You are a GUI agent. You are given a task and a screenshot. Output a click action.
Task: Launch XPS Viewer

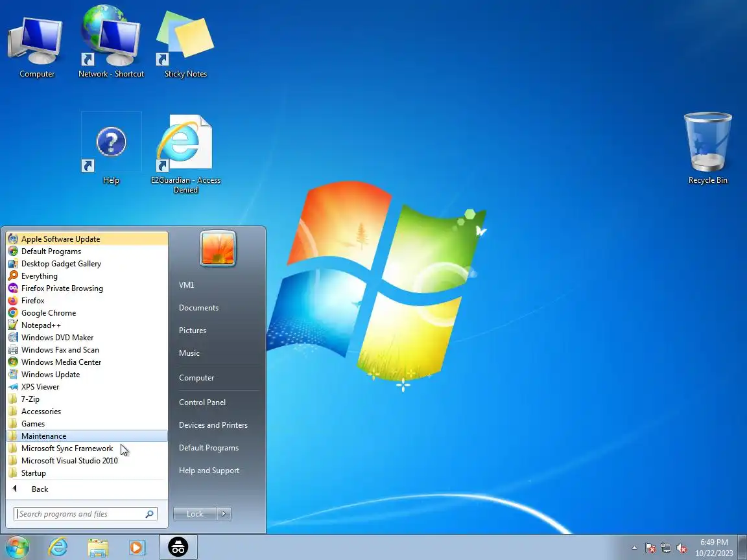coord(87,387)
